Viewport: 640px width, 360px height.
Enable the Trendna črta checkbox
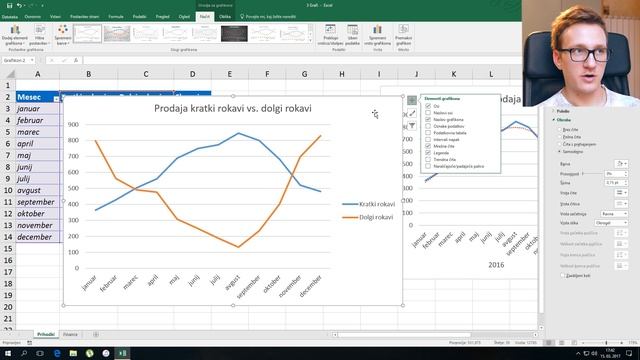[x=428, y=160]
